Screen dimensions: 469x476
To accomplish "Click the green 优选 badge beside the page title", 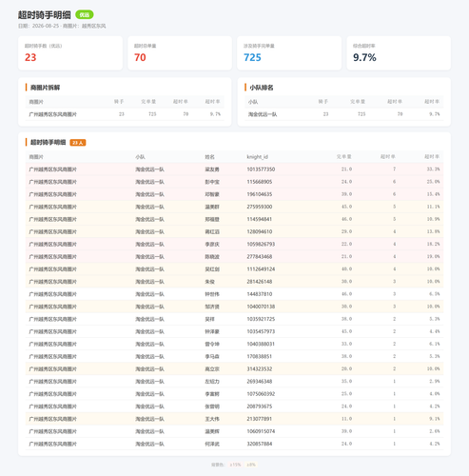I will click(x=85, y=14).
